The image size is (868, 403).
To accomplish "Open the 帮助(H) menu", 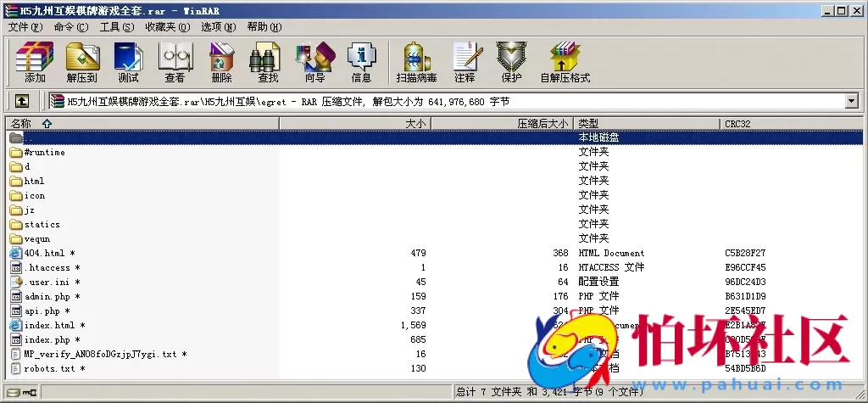I will click(x=264, y=26).
